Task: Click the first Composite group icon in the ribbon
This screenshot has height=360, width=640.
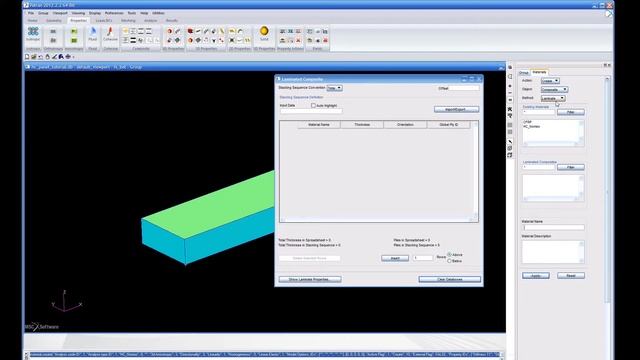Action: pos(126,31)
